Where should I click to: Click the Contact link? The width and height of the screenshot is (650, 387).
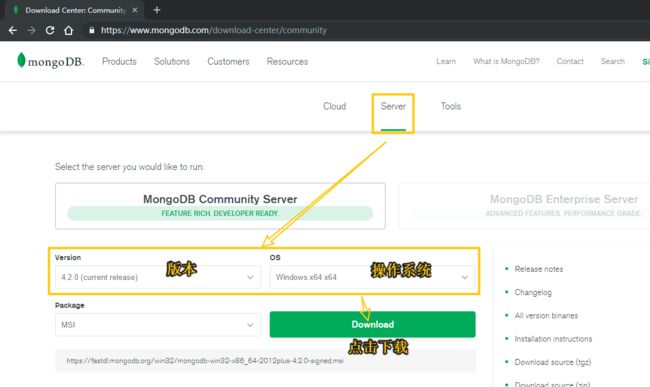(x=570, y=61)
